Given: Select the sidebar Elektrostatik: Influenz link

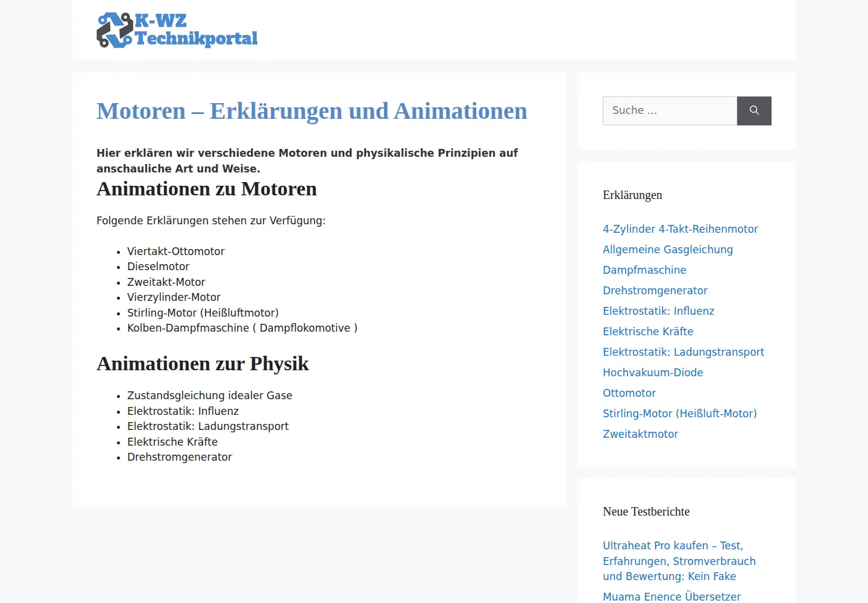Looking at the screenshot, I should tap(658, 311).
